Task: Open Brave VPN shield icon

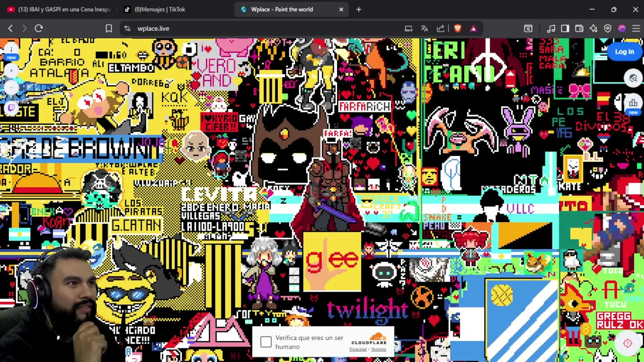Action: coord(608,29)
